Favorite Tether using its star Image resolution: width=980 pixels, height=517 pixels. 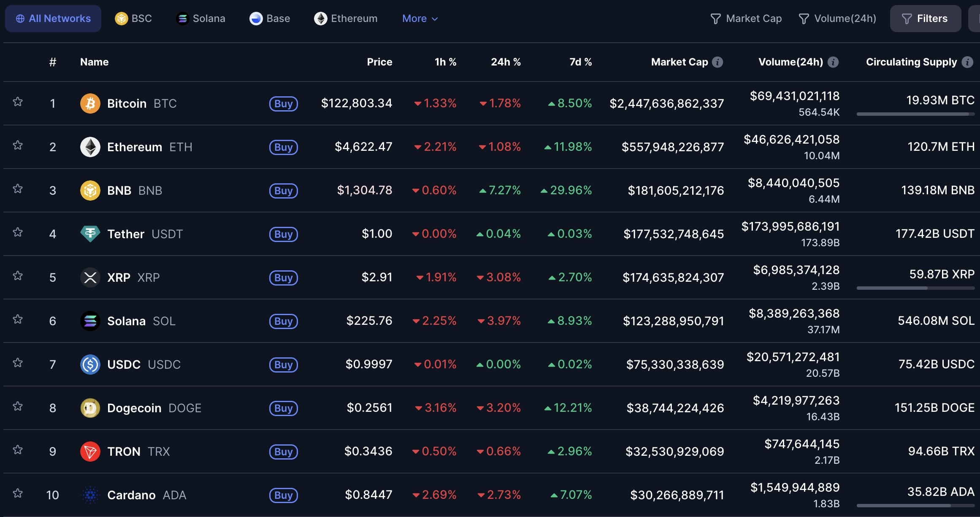18,232
